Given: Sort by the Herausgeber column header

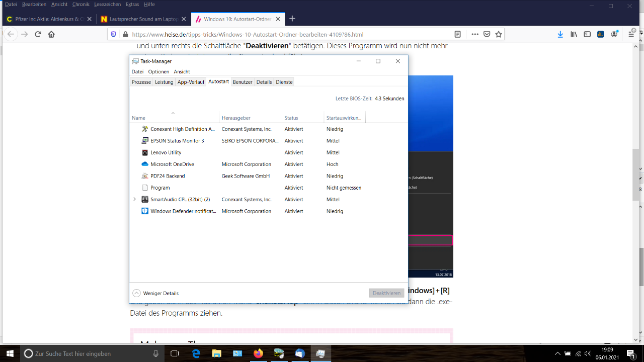Looking at the screenshot, I should (x=251, y=118).
